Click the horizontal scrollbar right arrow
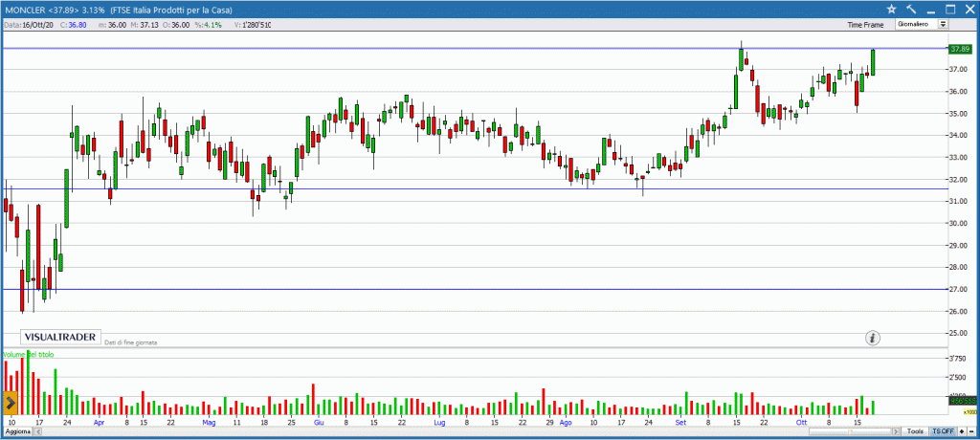This screenshot has width=980, height=440. click(896, 431)
